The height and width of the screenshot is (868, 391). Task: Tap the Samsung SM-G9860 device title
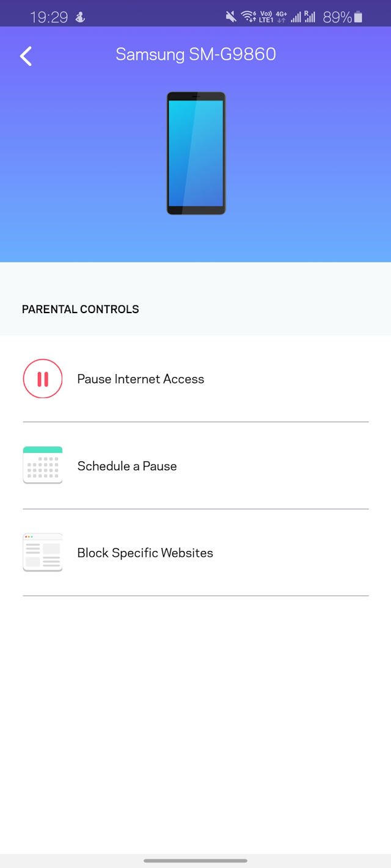pyautogui.click(x=196, y=54)
